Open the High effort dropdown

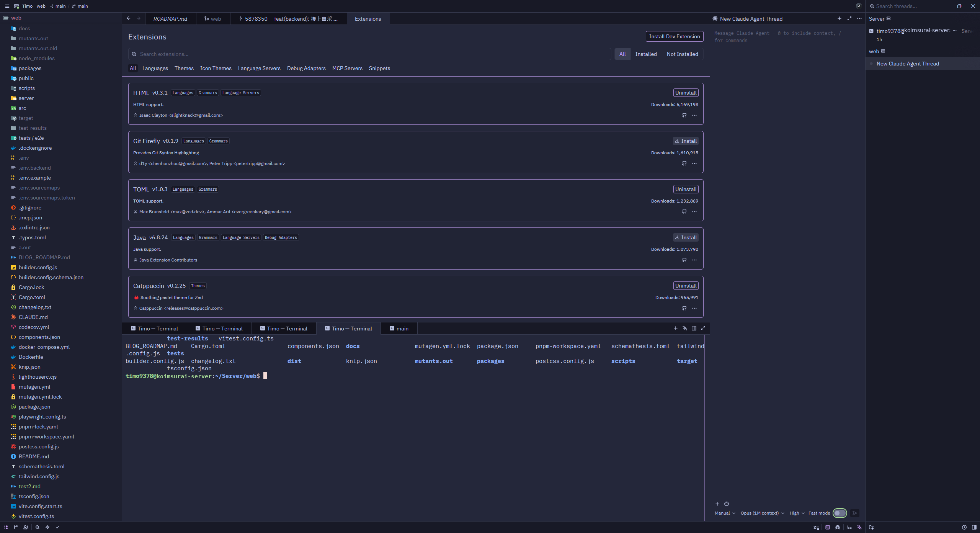[x=797, y=513]
